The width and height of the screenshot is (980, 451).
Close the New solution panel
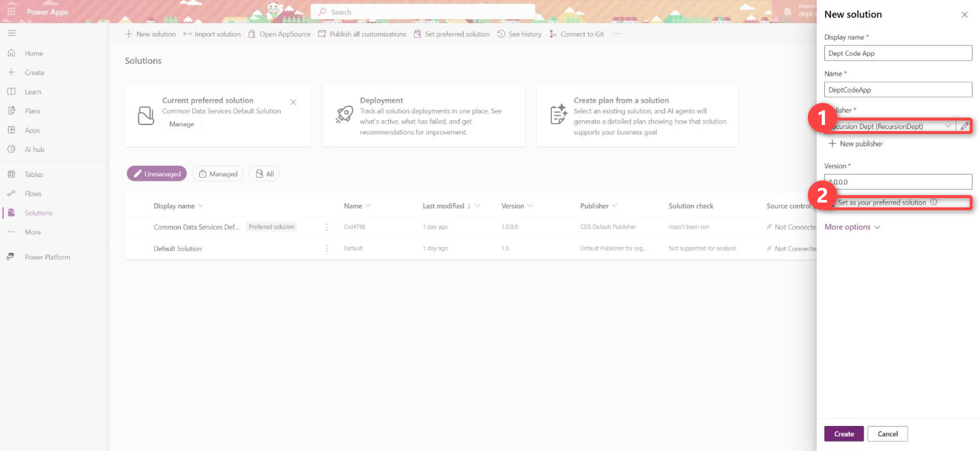coord(964,14)
